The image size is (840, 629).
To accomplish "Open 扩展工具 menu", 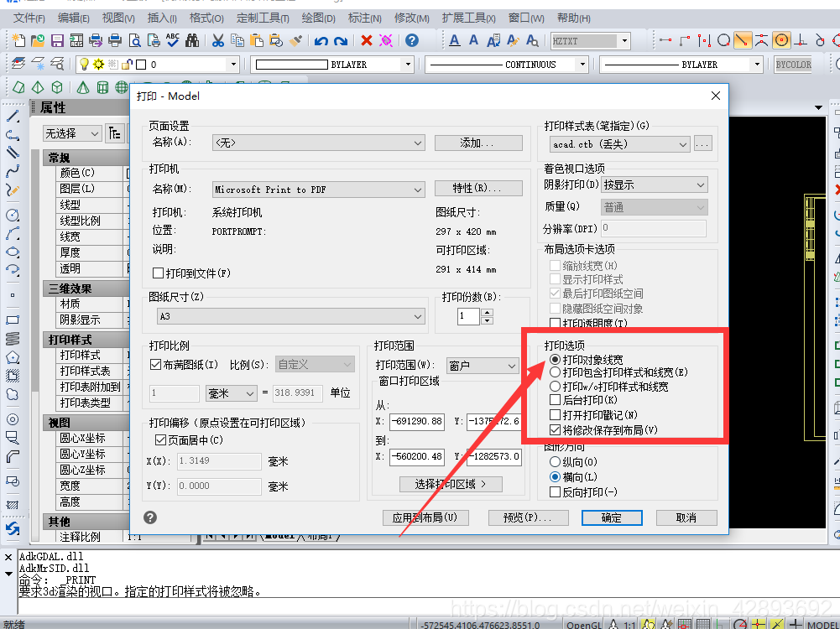I will [468, 18].
